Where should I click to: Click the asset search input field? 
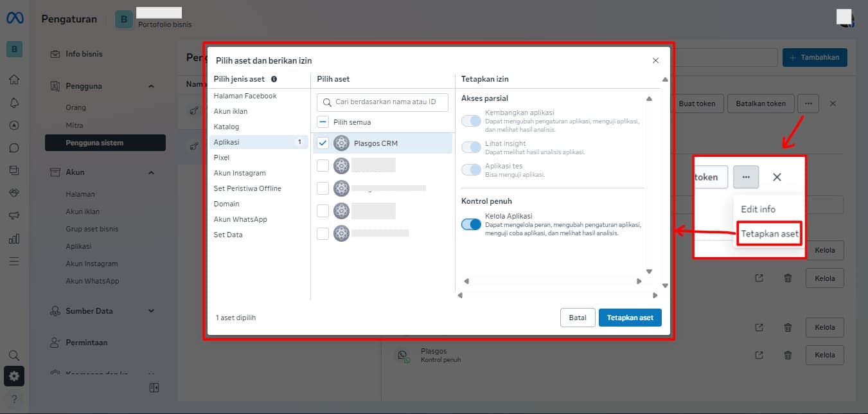(x=384, y=102)
